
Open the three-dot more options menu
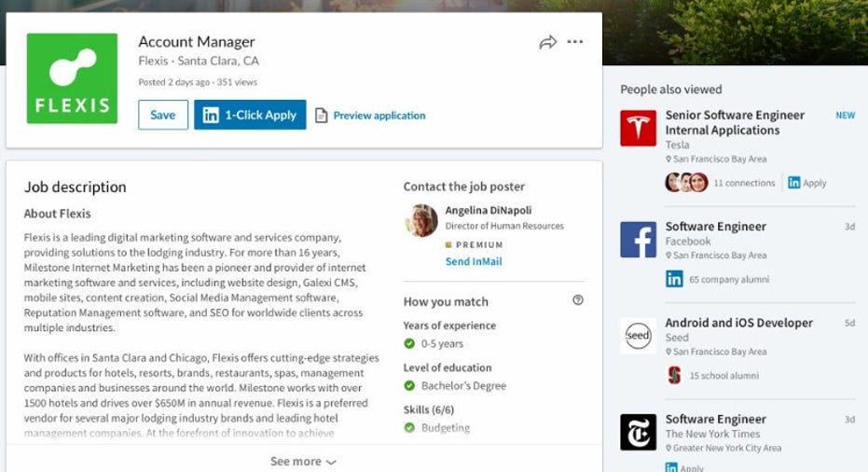(x=575, y=42)
